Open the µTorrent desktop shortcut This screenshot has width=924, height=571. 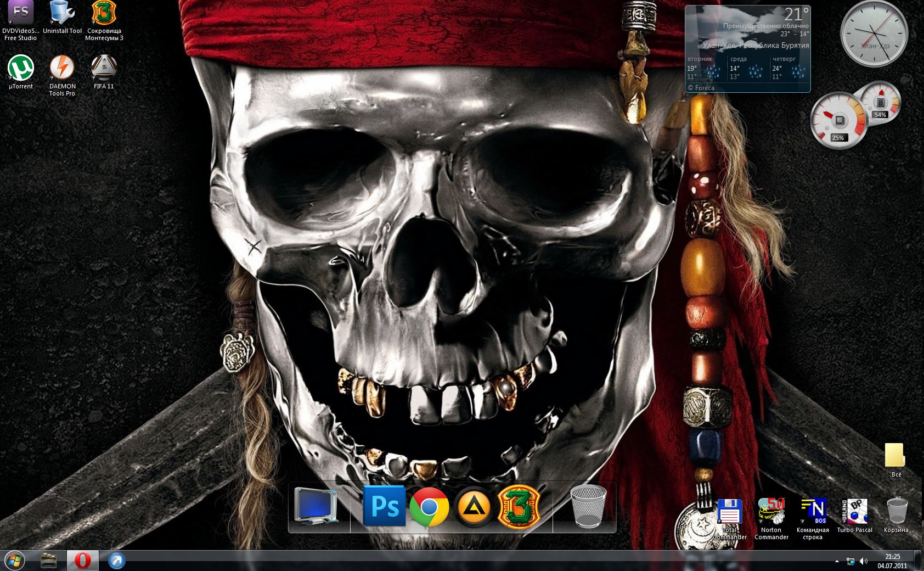pyautogui.click(x=21, y=69)
